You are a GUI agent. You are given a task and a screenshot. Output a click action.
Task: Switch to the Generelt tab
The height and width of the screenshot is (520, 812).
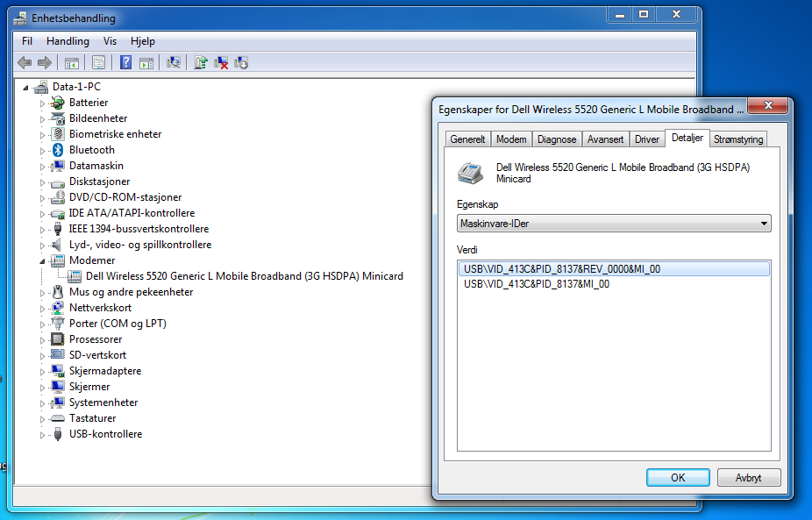point(467,139)
